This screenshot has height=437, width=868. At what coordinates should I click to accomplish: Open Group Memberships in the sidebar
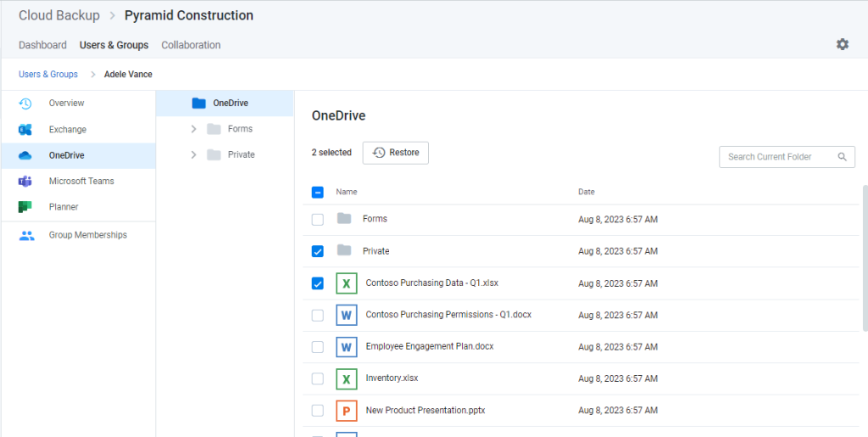tap(78, 235)
